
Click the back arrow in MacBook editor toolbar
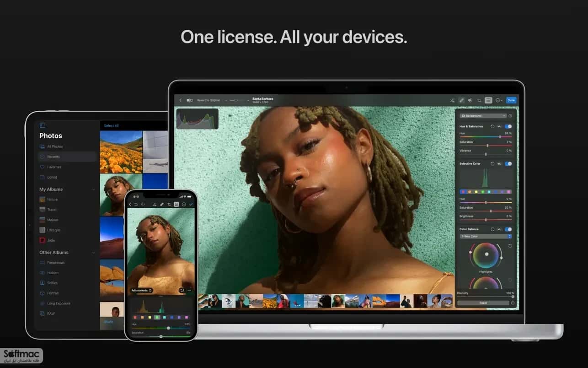pyautogui.click(x=180, y=100)
